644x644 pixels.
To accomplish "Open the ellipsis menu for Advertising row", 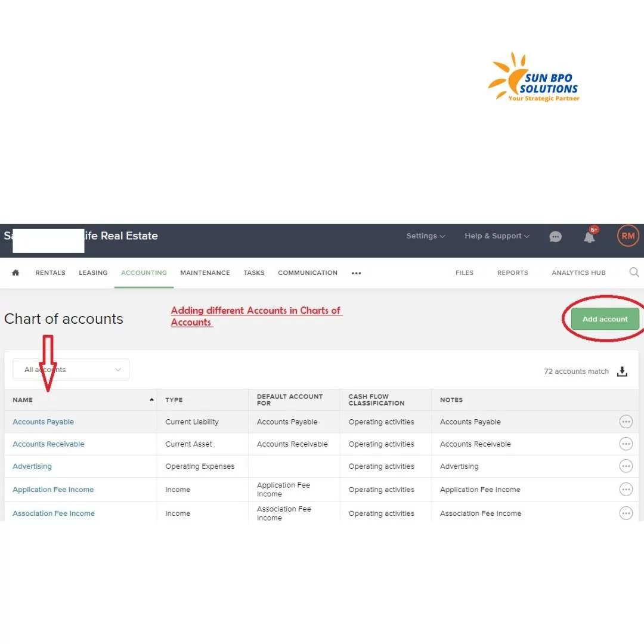I will [x=626, y=466].
